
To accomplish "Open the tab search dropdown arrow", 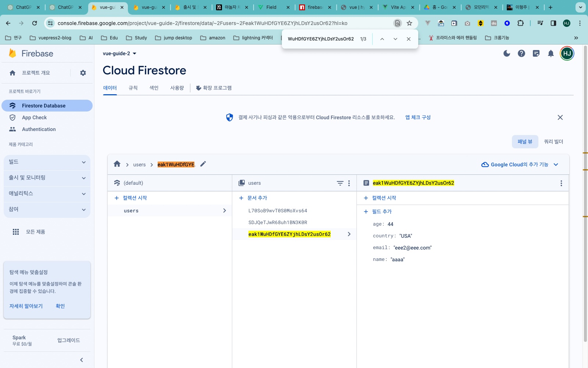I will point(581,7).
